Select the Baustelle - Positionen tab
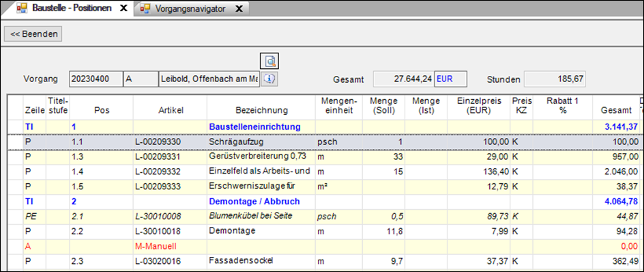The height and width of the screenshot is (272, 644). (72, 8)
